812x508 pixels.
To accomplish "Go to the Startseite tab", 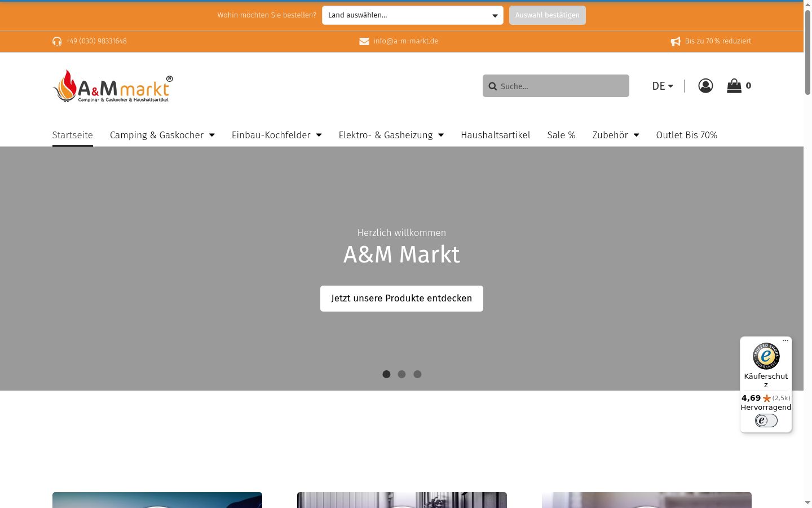I will [x=72, y=135].
